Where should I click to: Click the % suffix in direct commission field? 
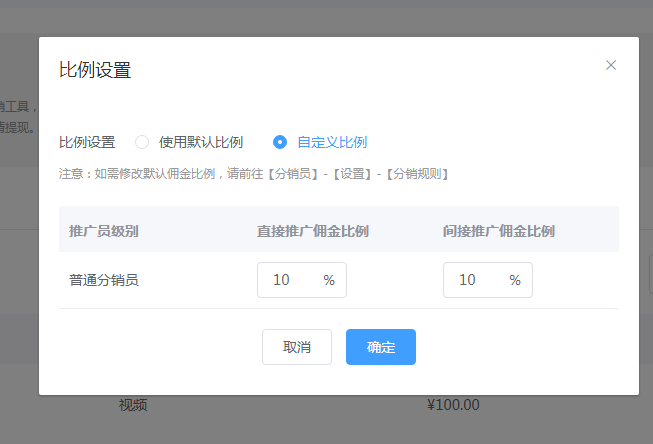[x=329, y=280]
